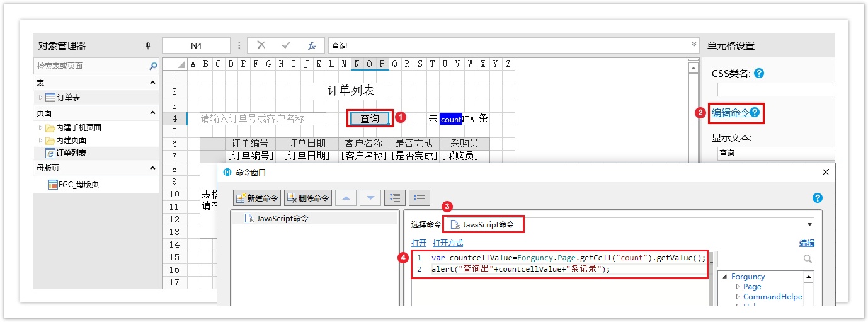Screen dimensions: 868x322
Task: Click the CSS类名 input field
Action: [776, 89]
